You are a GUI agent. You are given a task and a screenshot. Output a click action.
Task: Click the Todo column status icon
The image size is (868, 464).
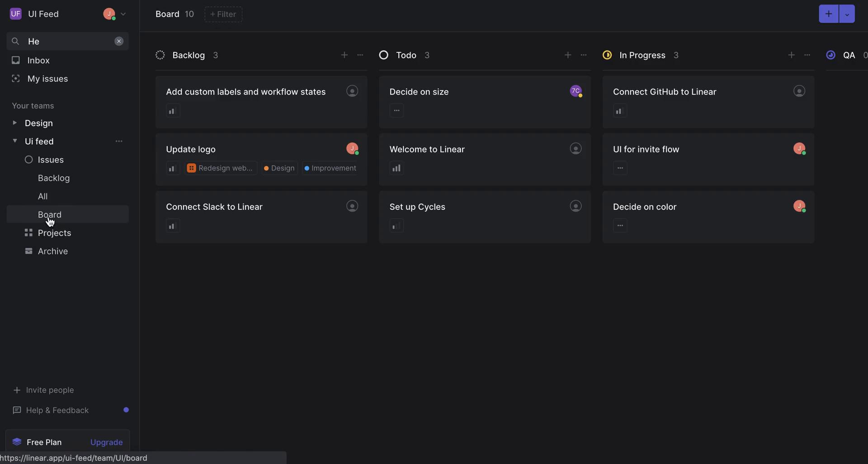click(384, 55)
